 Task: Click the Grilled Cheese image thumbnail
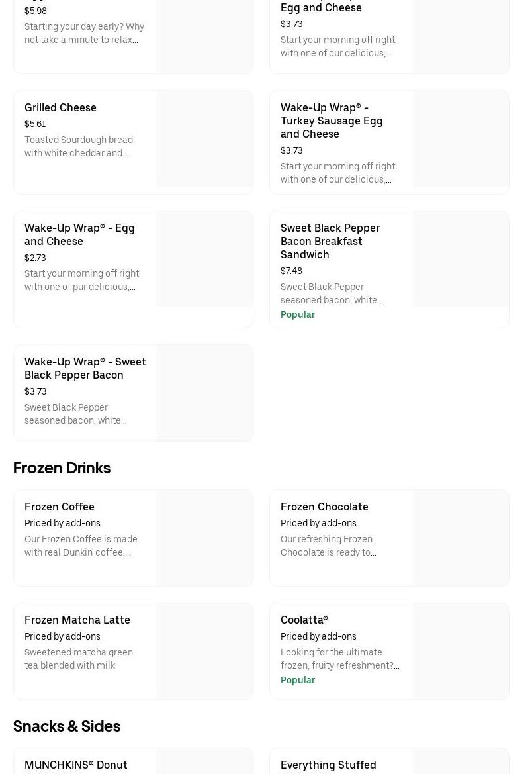(205, 139)
